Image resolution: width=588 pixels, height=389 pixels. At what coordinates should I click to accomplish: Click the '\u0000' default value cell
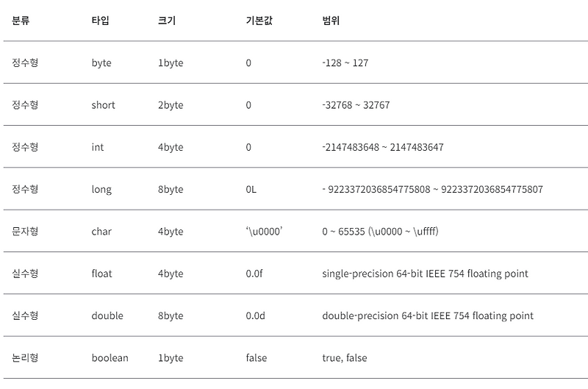(x=264, y=232)
